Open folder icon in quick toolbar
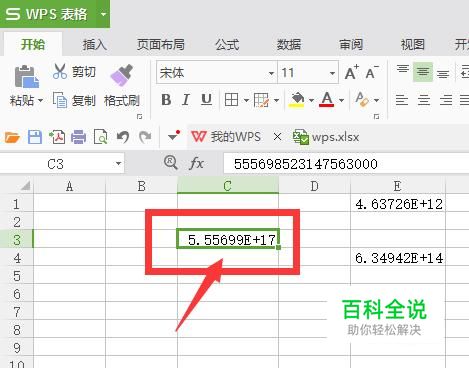This screenshot has width=469, height=368. (x=12, y=137)
